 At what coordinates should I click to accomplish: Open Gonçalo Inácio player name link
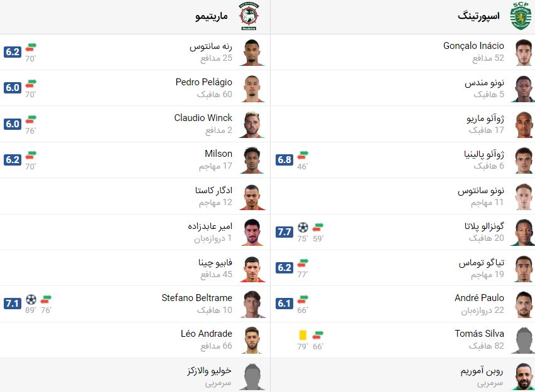(x=473, y=46)
